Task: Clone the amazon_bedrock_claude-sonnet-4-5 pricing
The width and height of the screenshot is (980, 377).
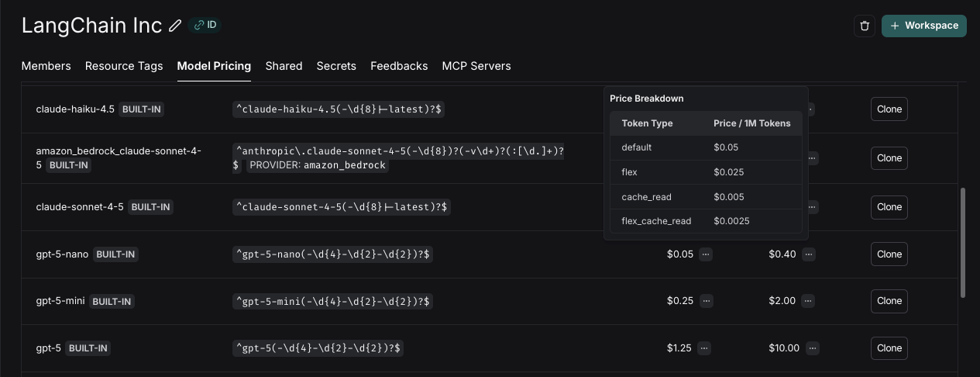Action: (x=889, y=158)
